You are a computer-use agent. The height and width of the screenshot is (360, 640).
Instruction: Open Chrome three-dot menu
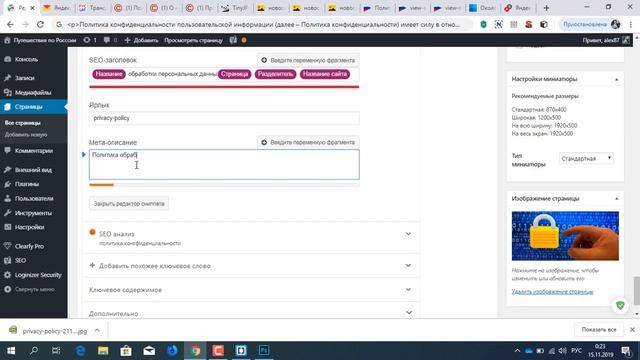point(631,24)
